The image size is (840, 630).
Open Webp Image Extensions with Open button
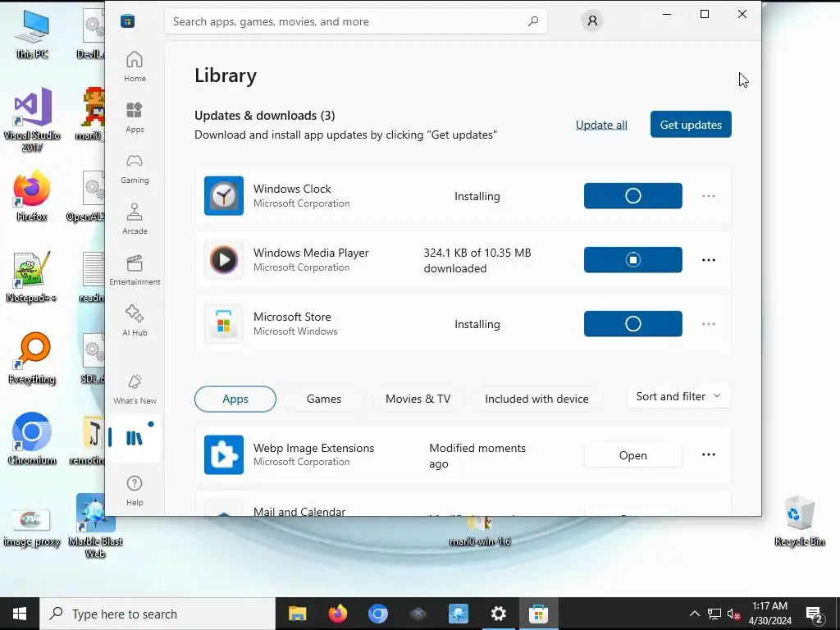[x=632, y=455]
